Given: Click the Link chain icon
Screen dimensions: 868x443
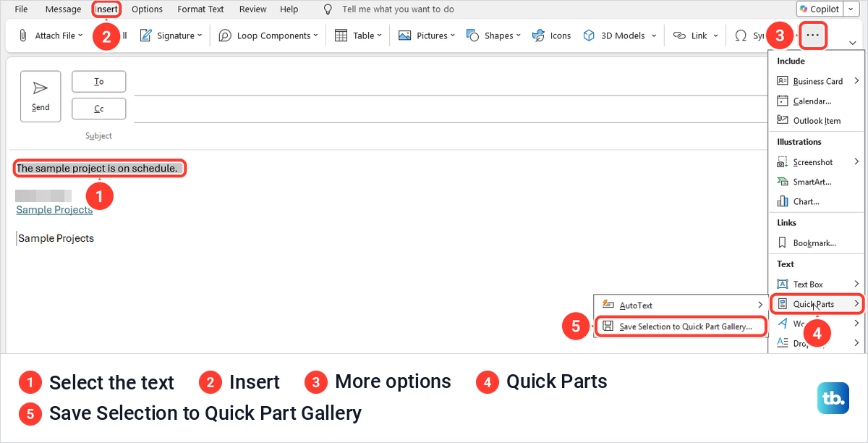Looking at the screenshot, I should pyautogui.click(x=679, y=35).
